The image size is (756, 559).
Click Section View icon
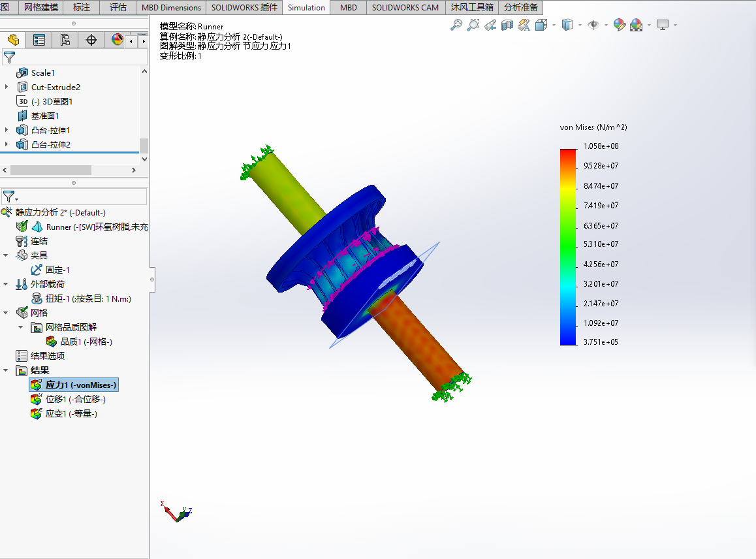point(507,25)
